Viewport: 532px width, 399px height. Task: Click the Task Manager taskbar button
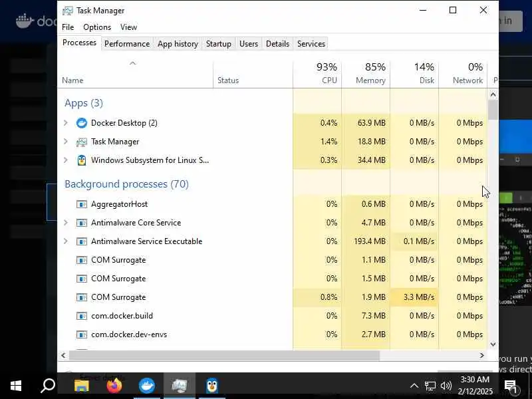(180, 386)
